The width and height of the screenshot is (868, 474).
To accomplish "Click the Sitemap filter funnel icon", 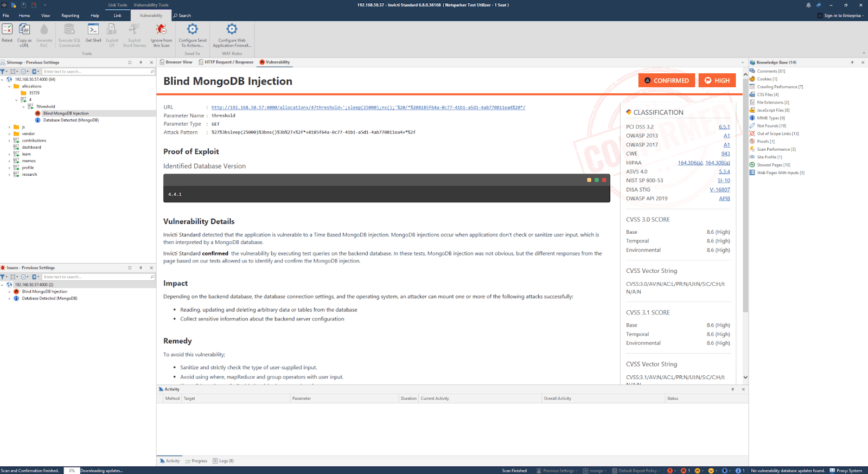I will [x=3, y=72].
